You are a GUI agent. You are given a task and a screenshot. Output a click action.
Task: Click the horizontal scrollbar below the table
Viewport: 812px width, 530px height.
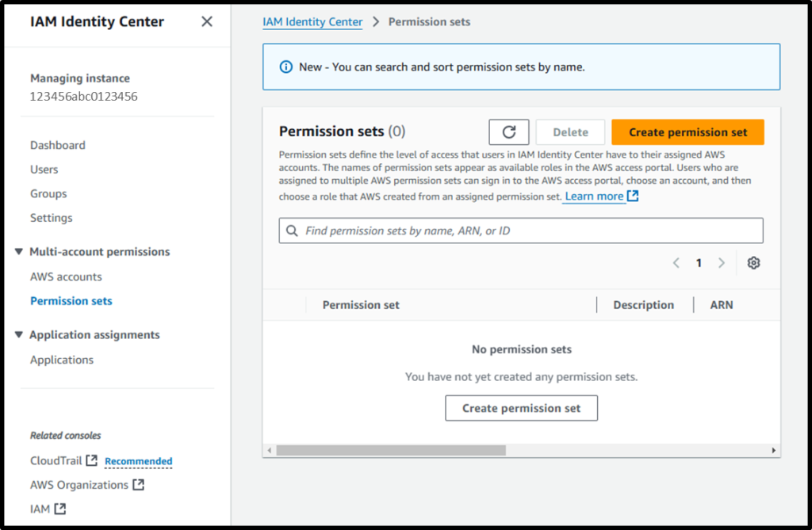[x=387, y=450]
